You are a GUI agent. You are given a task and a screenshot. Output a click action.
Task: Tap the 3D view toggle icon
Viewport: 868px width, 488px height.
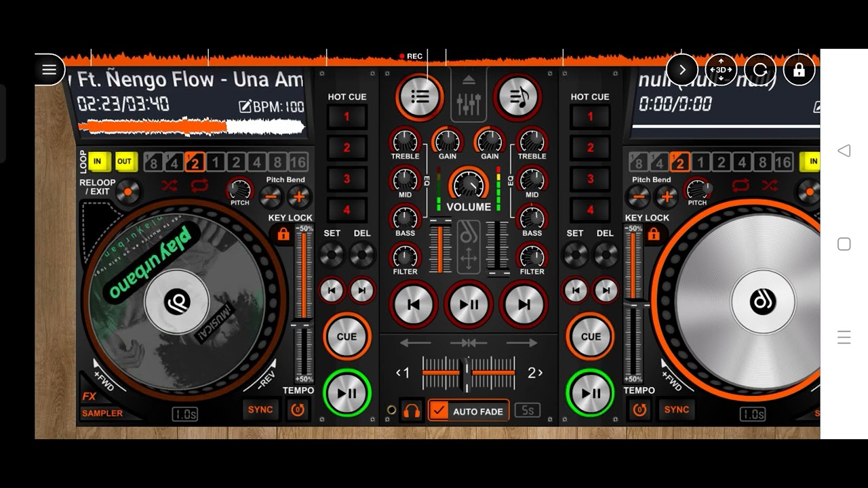point(721,69)
